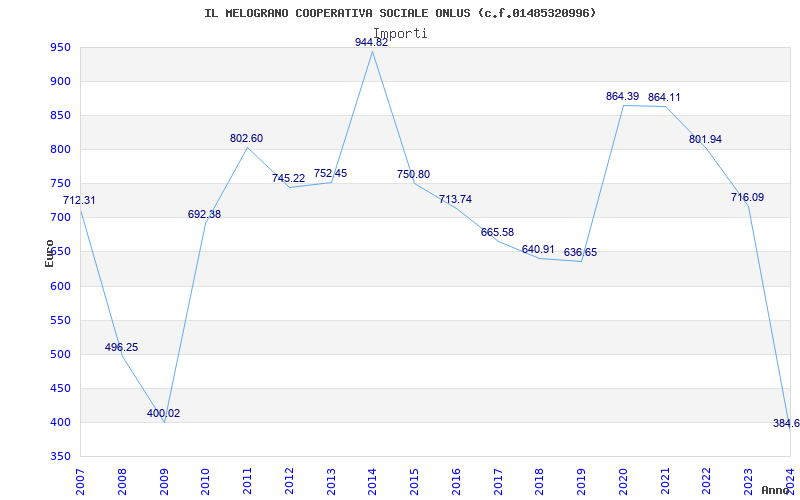This screenshot has width=800, height=500.
Task: Click the 2021 x-axis label
Action: click(665, 482)
